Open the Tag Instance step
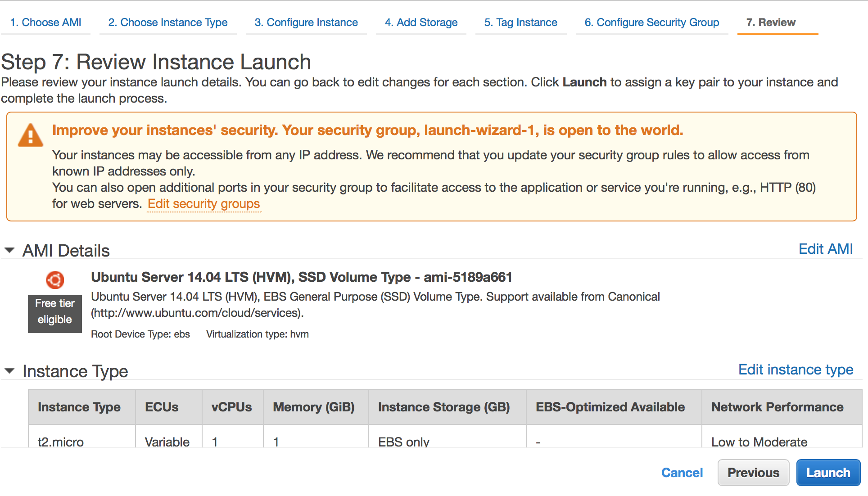The width and height of the screenshot is (868, 496). coord(520,23)
